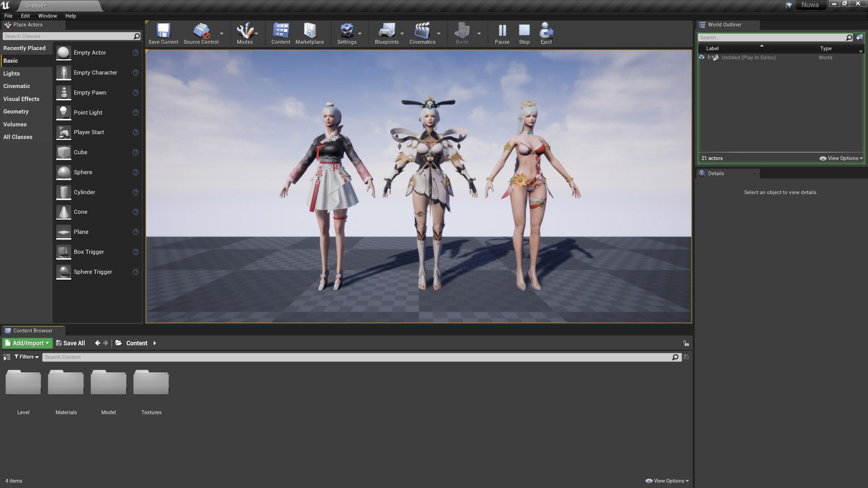Select the Point Light icon
This screenshot has width=868, height=488.
(x=64, y=113)
